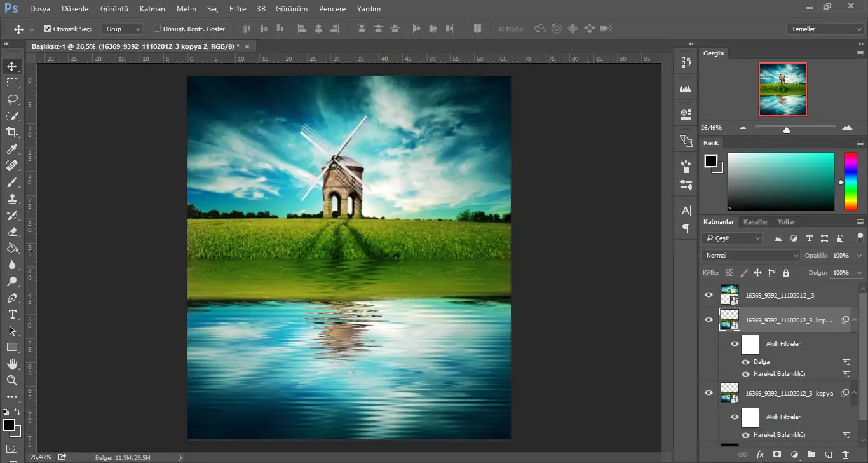868x463 pixels.
Task: Open the Normal blend mode dropdown
Action: (750, 255)
